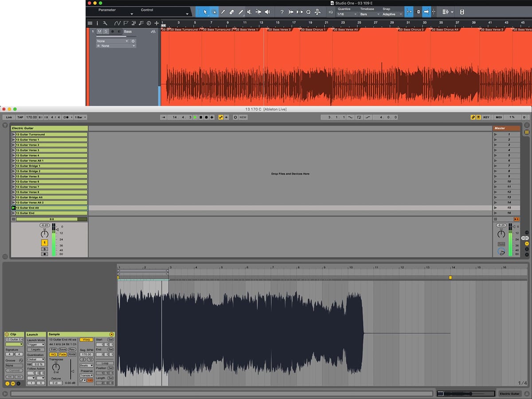The height and width of the screenshot is (399, 532).
Task: Activate the Listen speaker tool
Action: coord(267,12)
